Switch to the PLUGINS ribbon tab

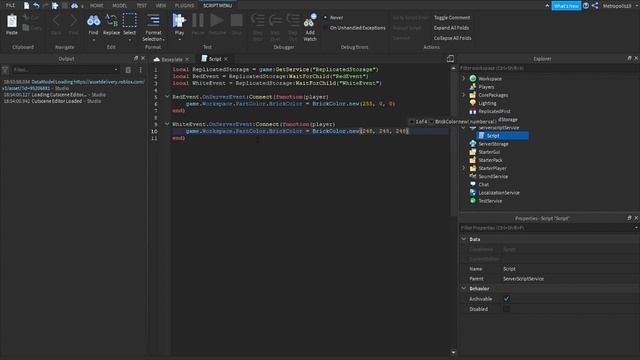(x=184, y=5)
